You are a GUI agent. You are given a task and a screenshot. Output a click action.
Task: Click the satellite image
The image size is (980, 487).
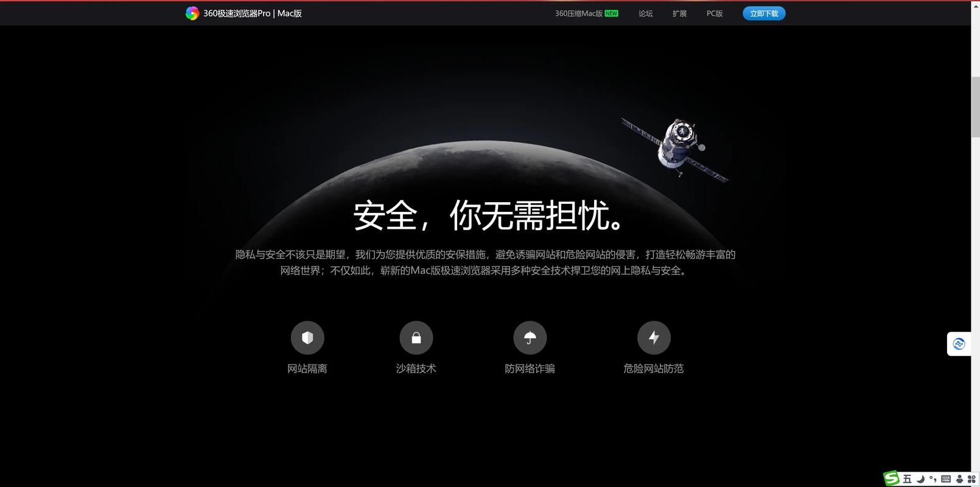point(674,149)
